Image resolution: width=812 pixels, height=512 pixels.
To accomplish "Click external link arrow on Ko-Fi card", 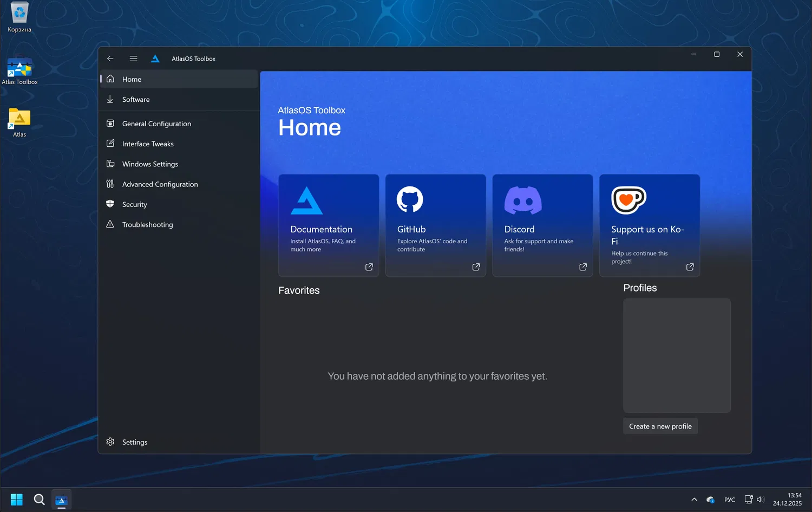I will pos(690,267).
